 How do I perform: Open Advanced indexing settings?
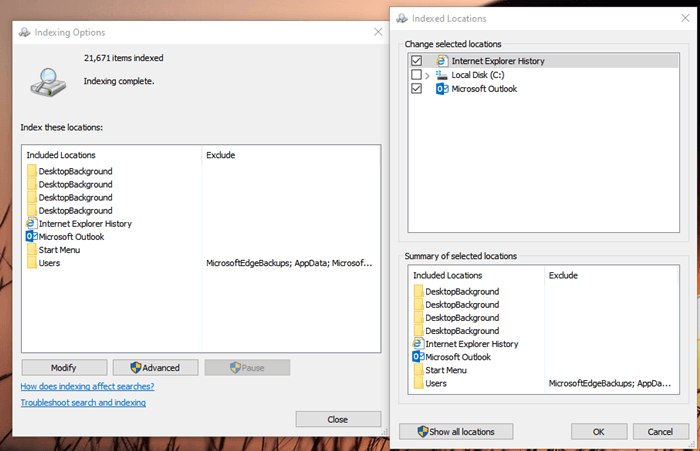(155, 367)
